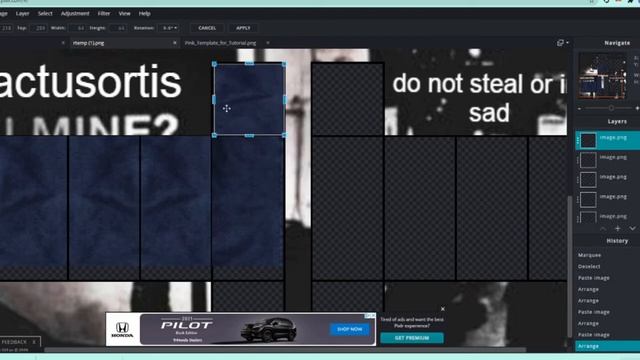Open the Filter menu
This screenshot has width=640, height=360.
click(104, 13)
